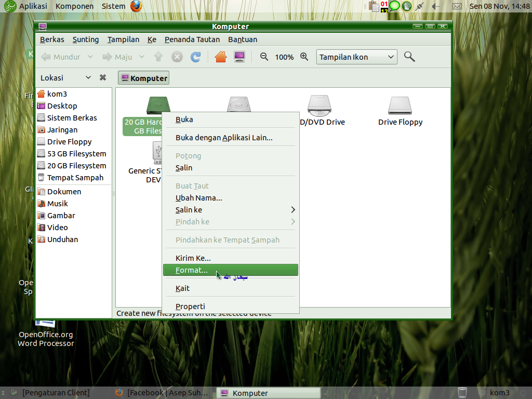
Task: Choose Kait in the context menu
Action: [231, 288]
